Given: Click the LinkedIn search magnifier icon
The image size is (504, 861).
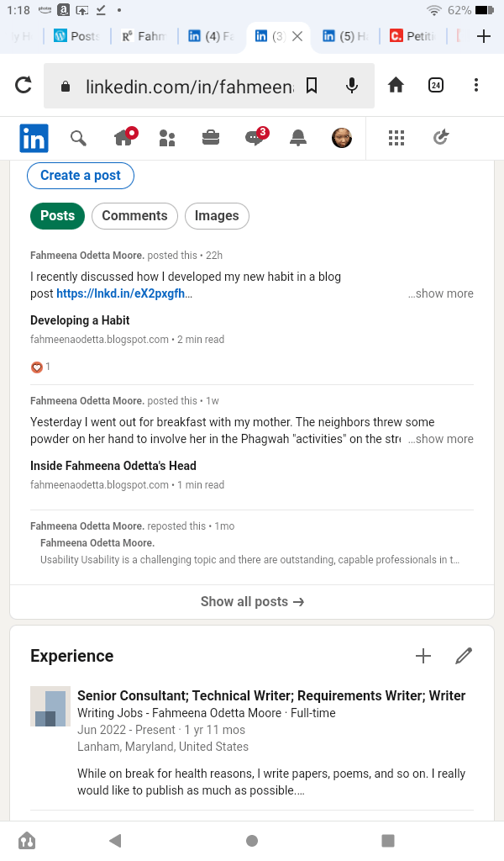Looking at the screenshot, I should 78,138.
